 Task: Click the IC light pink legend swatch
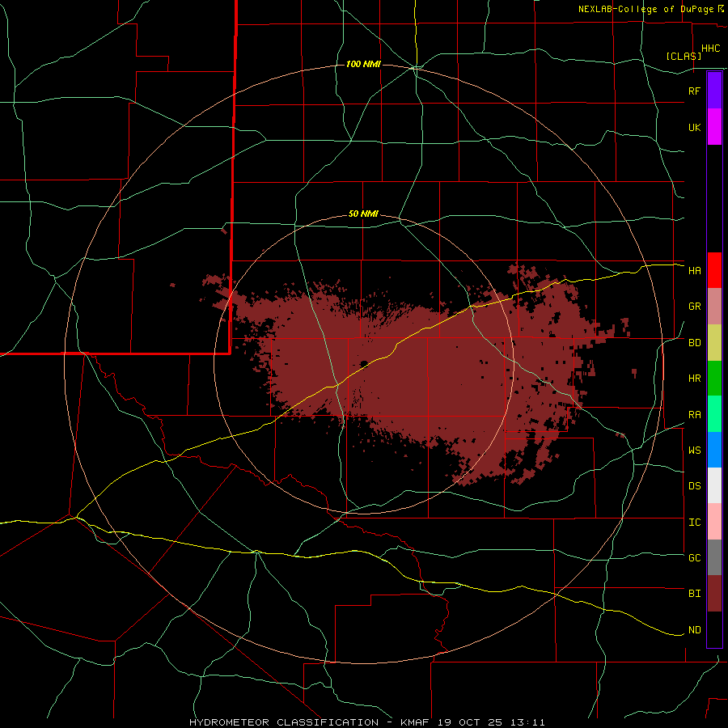click(x=714, y=522)
